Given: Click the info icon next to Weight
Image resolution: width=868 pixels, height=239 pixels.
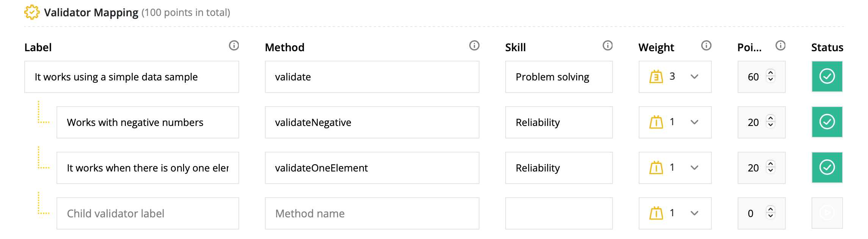Looking at the screenshot, I should (x=706, y=46).
